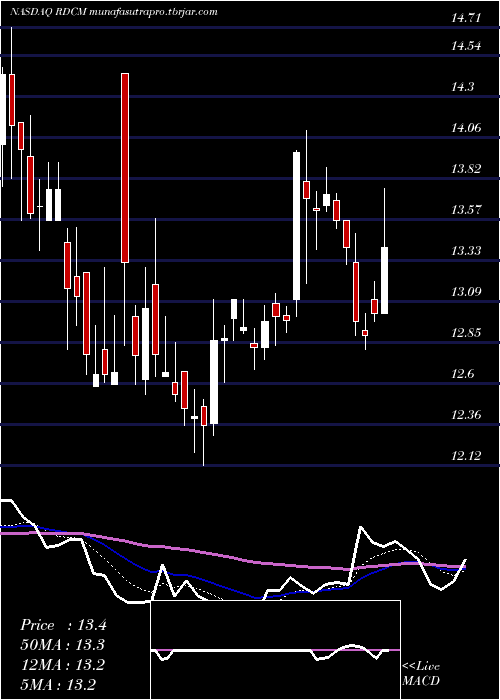Click the 14.06 price axis label
This screenshot has height=700, width=500.
466,128
